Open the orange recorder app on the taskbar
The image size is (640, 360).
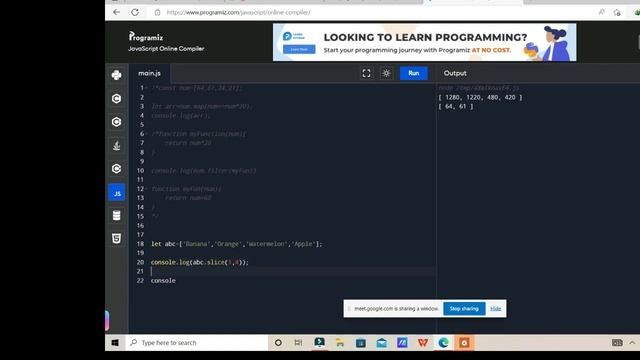(x=464, y=343)
